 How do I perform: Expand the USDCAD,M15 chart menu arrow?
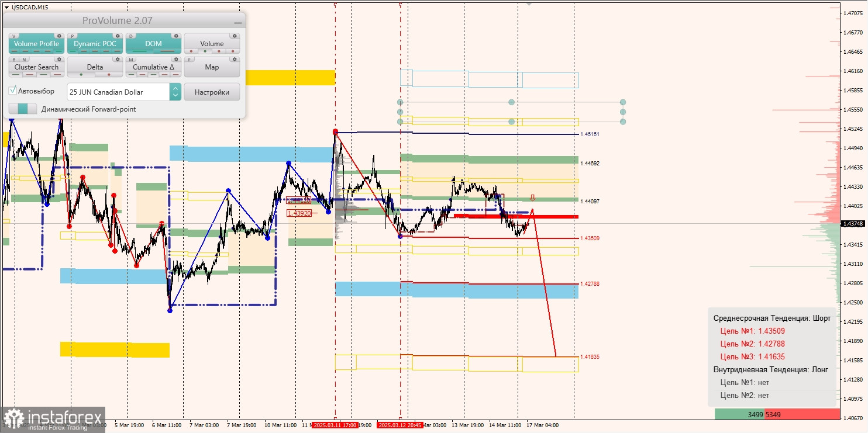6,7
